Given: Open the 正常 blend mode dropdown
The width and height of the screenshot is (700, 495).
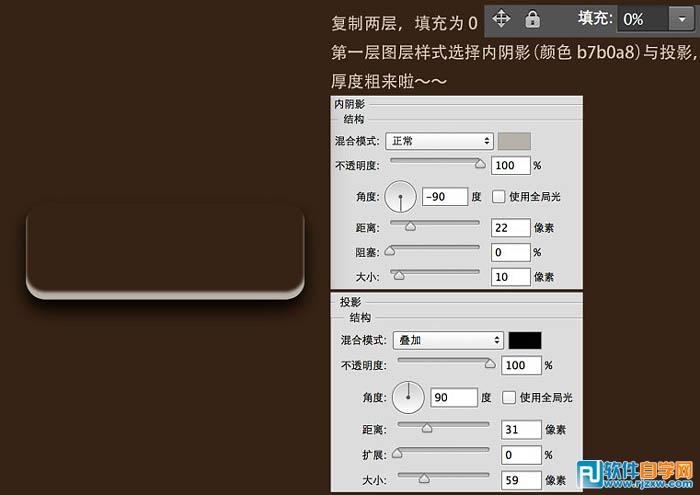Looking at the screenshot, I should [x=442, y=141].
